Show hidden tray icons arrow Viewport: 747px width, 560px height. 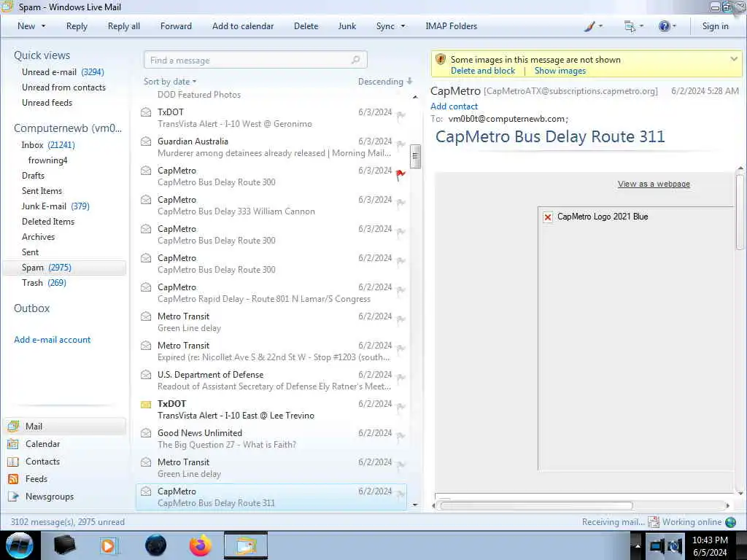(x=637, y=545)
